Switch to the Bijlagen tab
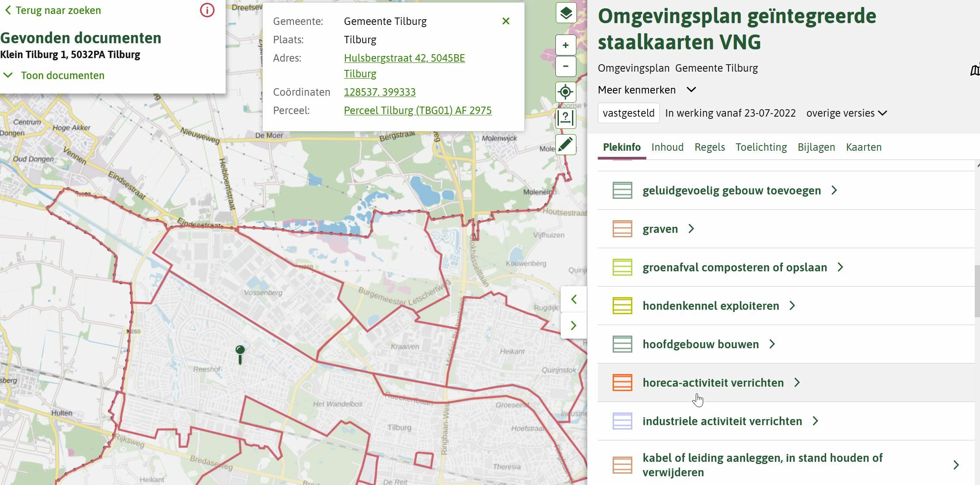This screenshot has width=980, height=485. [816, 147]
